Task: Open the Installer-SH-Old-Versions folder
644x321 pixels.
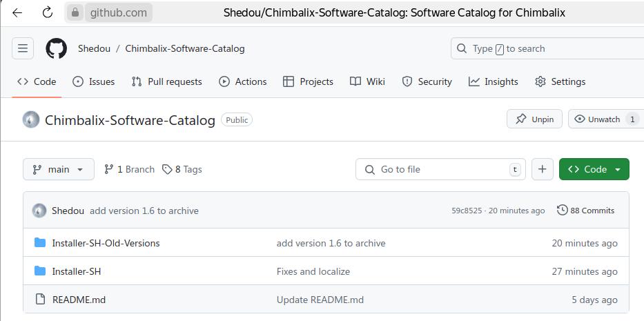Action: coord(106,243)
